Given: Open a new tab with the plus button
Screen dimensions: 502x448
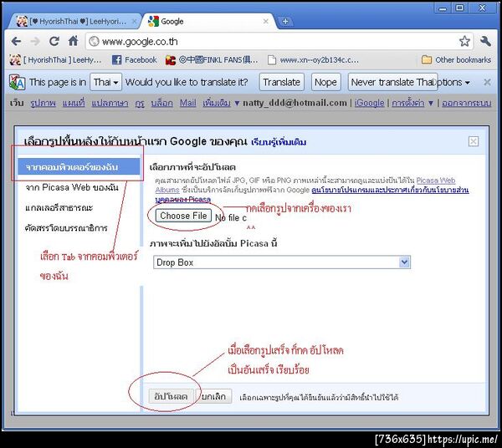Looking at the screenshot, I should [285, 22].
